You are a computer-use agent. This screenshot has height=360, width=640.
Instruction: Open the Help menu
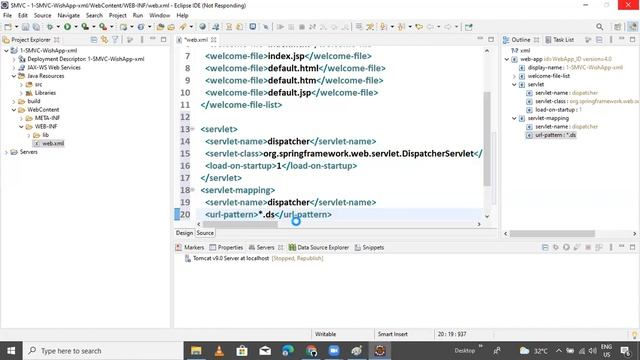[182, 16]
